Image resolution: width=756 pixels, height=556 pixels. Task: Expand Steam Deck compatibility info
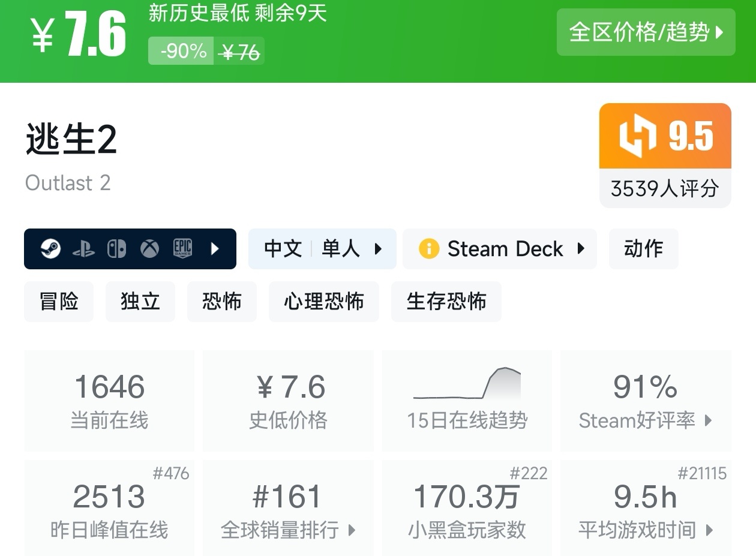580,248
